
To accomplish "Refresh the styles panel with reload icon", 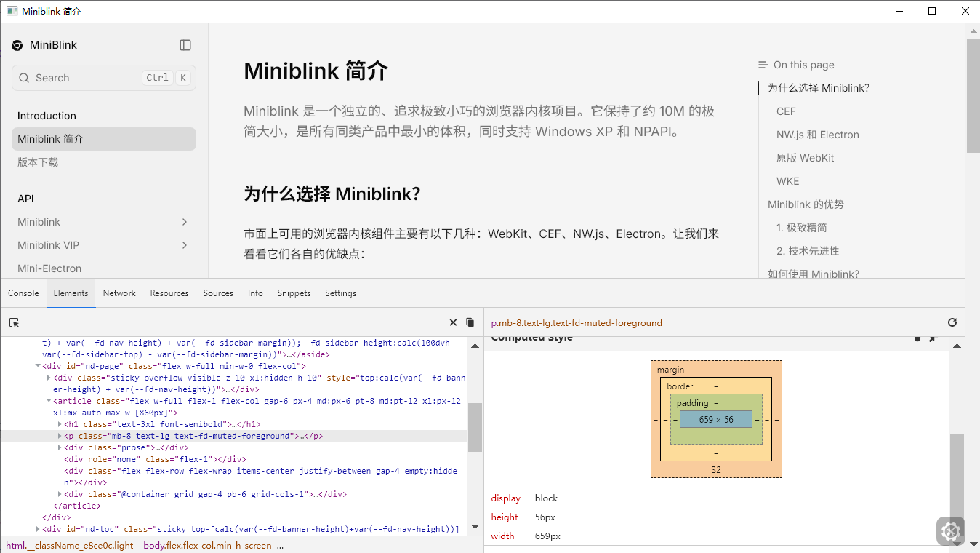I will click(952, 322).
